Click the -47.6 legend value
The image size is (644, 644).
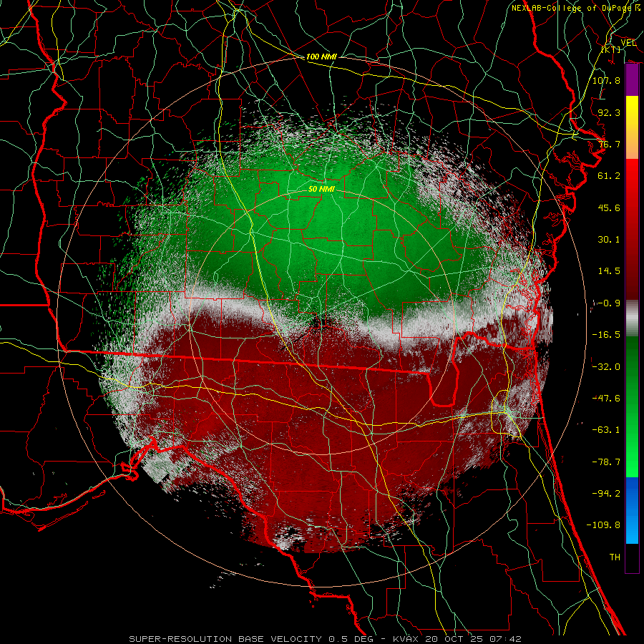(x=606, y=399)
